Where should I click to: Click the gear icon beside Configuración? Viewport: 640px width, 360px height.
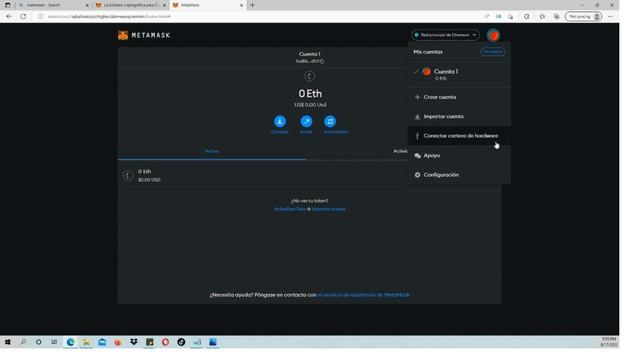[417, 175]
